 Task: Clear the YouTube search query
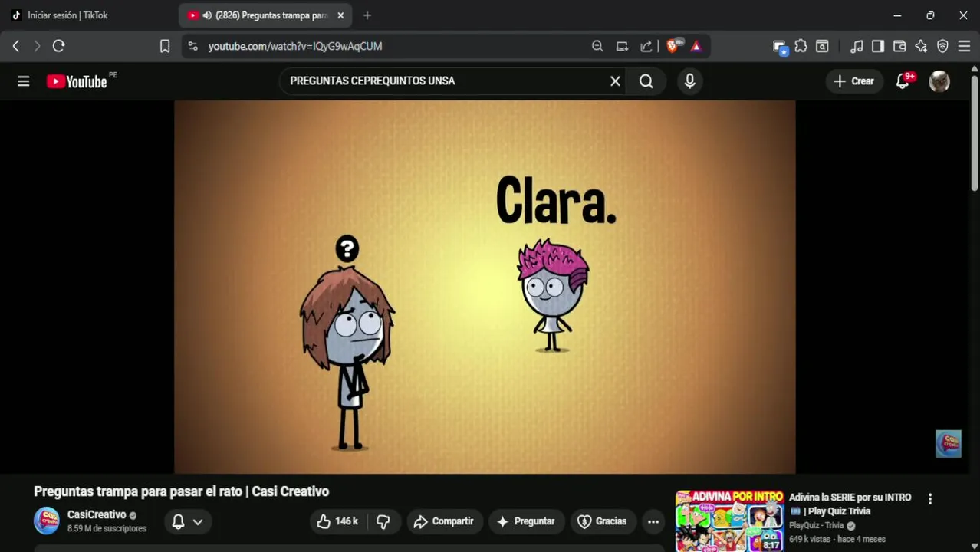coord(615,81)
